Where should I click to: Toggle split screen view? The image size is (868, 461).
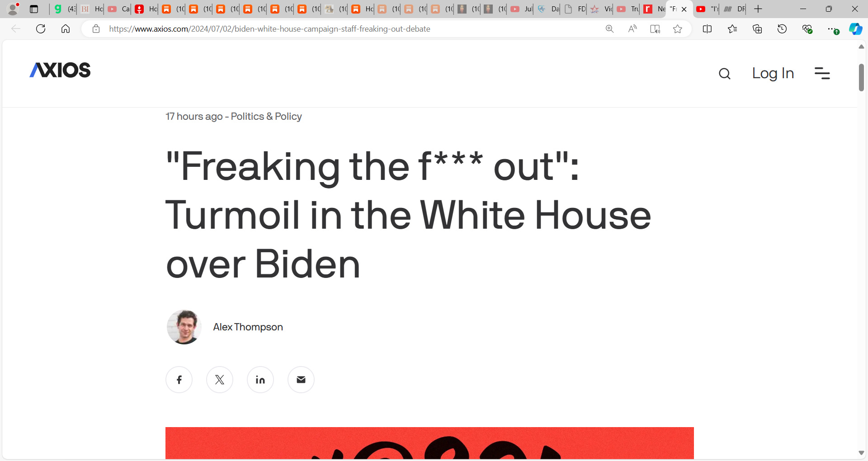pyautogui.click(x=708, y=29)
